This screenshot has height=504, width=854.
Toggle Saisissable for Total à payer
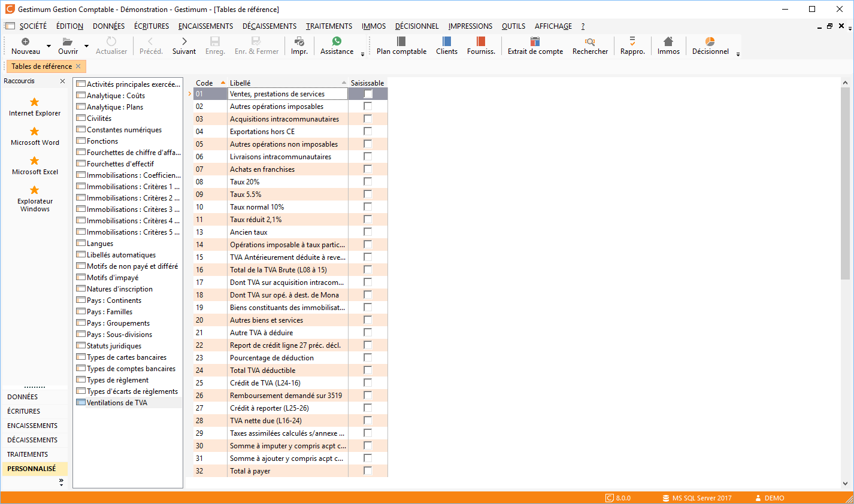coord(368,471)
